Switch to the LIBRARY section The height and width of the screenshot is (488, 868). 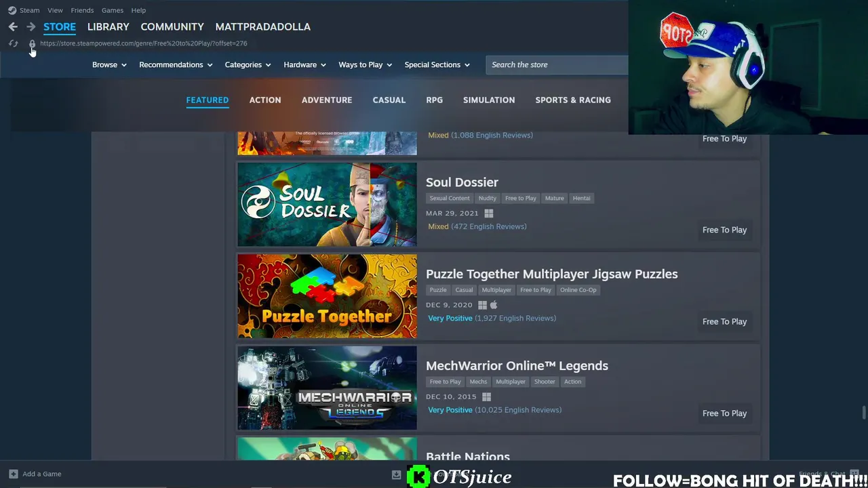108,26
